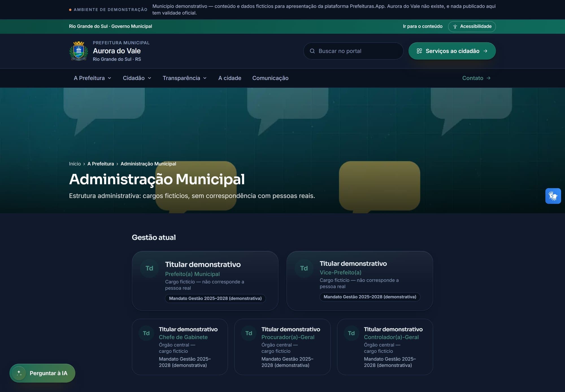Image resolution: width=565 pixels, height=392 pixels.
Task: Click the sparkle icon on Perguntar à IA
Action: (19, 373)
